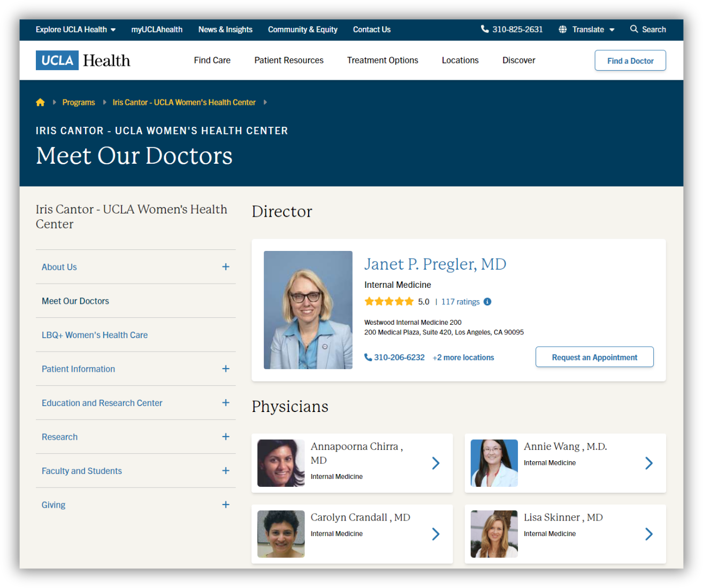Open Janet P. Pregler, MD profile link

click(x=435, y=264)
